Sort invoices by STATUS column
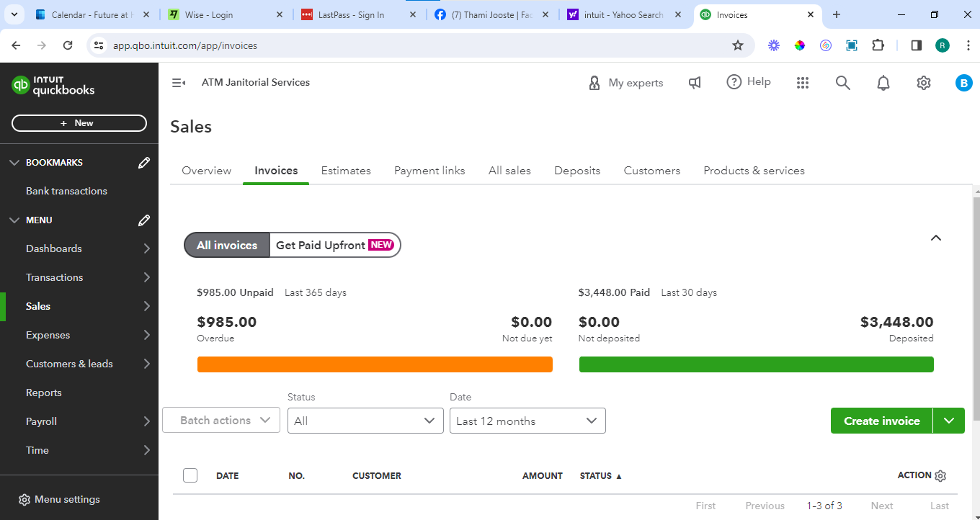Image resolution: width=980 pixels, height=520 pixels. 600,476
